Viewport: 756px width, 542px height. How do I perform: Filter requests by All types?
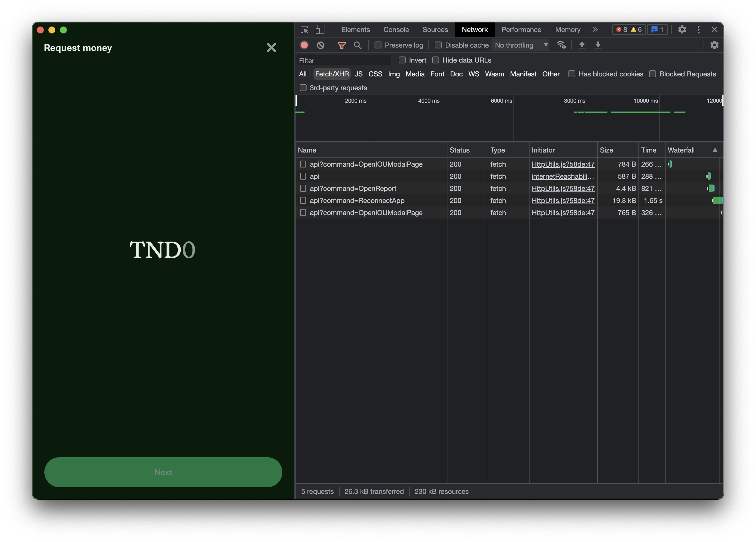coord(302,74)
